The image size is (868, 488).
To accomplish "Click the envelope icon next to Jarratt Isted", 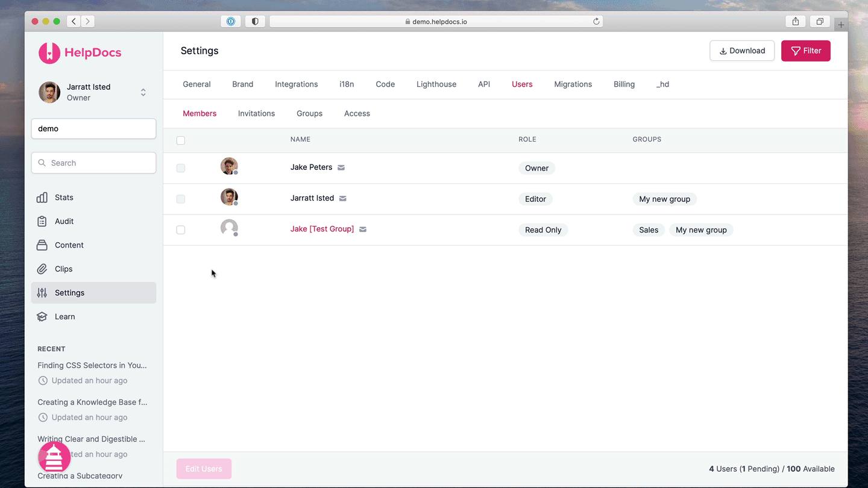I will tap(343, 198).
